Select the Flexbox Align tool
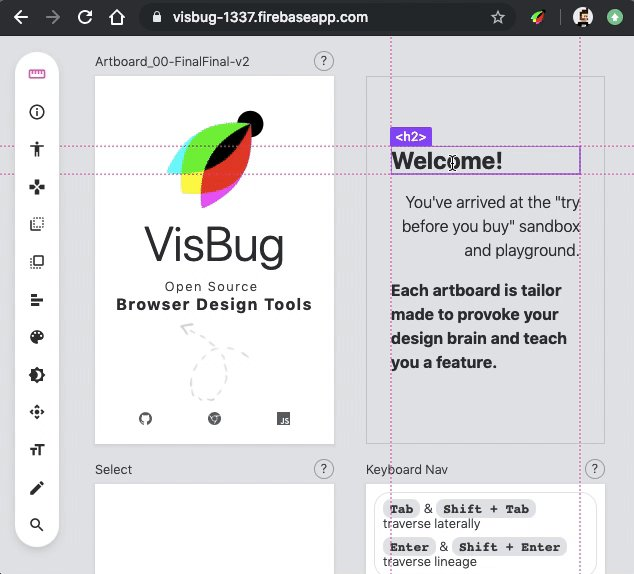Viewport: 634px width, 574px height. pos(37,300)
